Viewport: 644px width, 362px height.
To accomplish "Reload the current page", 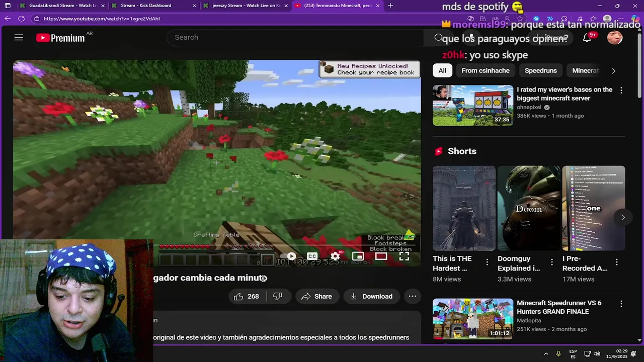I will tap(21, 19).
